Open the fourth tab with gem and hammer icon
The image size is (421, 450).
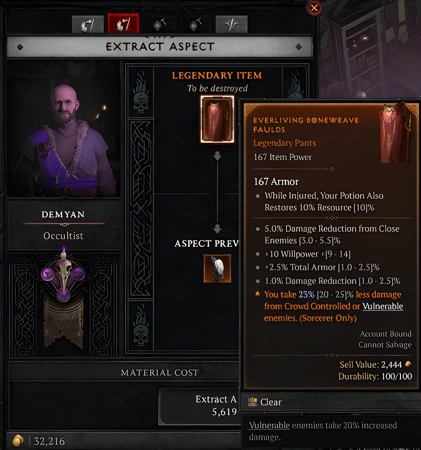pyautogui.click(x=195, y=25)
